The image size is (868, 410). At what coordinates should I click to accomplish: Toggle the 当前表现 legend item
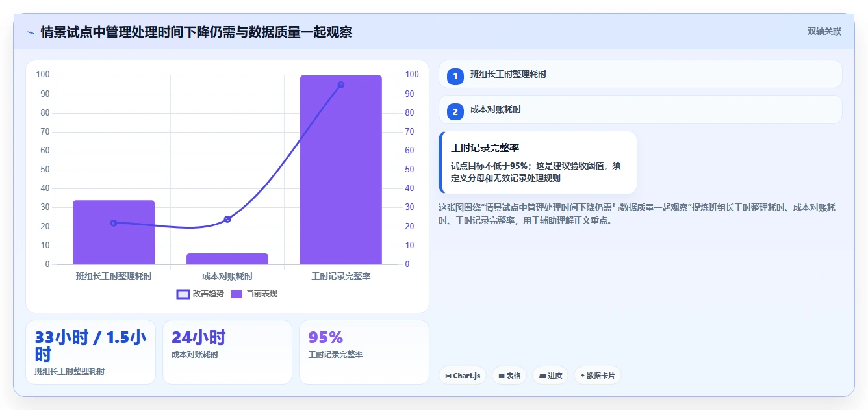[x=254, y=294]
